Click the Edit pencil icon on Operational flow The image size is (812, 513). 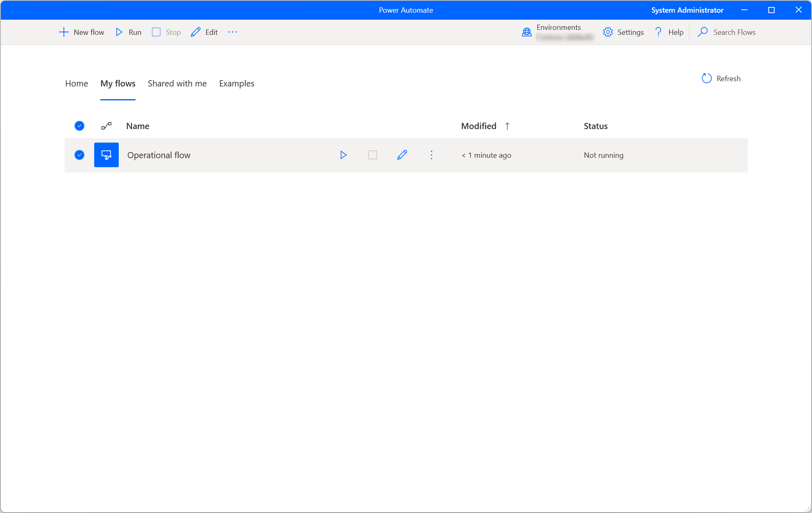click(x=402, y=155)
